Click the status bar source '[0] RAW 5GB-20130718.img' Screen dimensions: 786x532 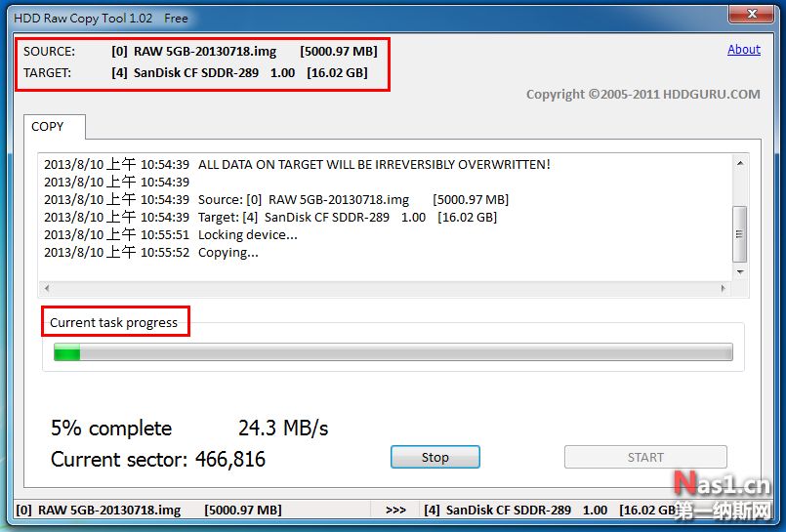[x=148, y=510]
